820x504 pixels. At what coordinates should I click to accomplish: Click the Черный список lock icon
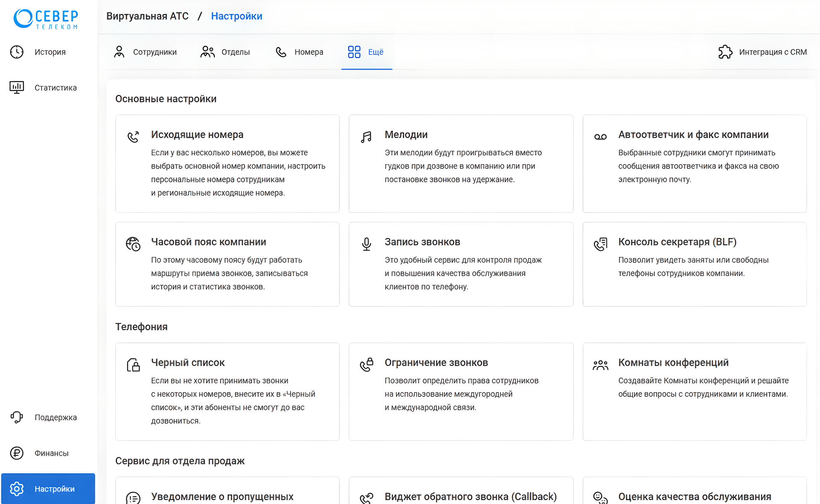(x=133, y=365)
